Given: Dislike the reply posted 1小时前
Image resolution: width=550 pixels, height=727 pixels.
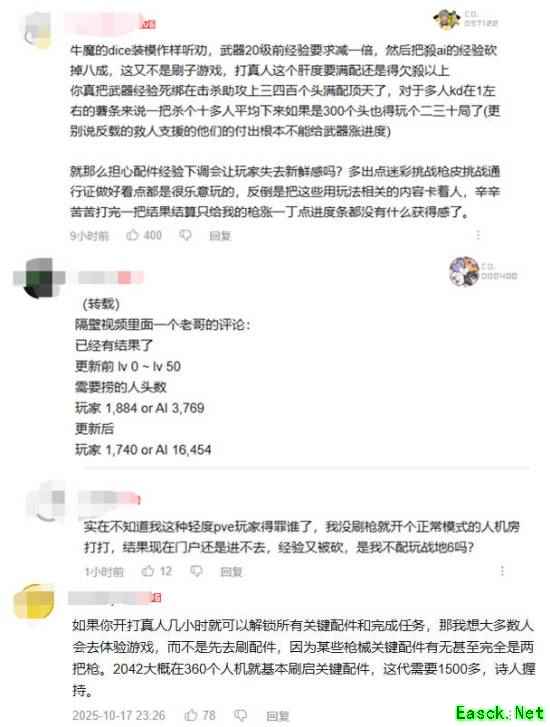Looking at the screenshot, I should pyautogui.click(x=197, y=571).
